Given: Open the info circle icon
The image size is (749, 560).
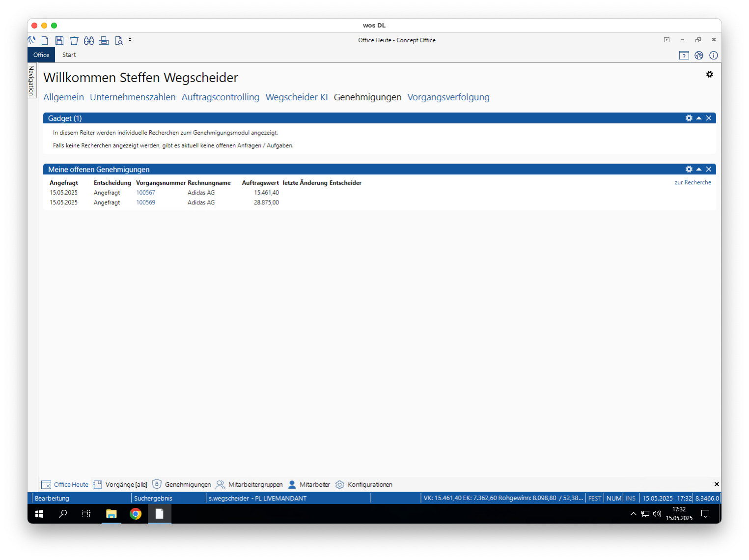Looking at the screenshot, I should click(714, 56).
